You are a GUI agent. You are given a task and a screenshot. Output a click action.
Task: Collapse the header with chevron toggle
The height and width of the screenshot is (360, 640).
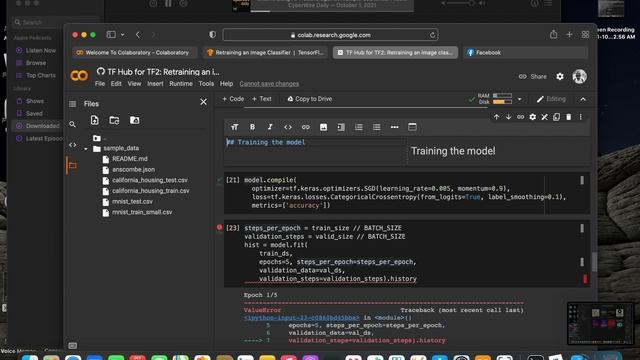coord(583,99)
